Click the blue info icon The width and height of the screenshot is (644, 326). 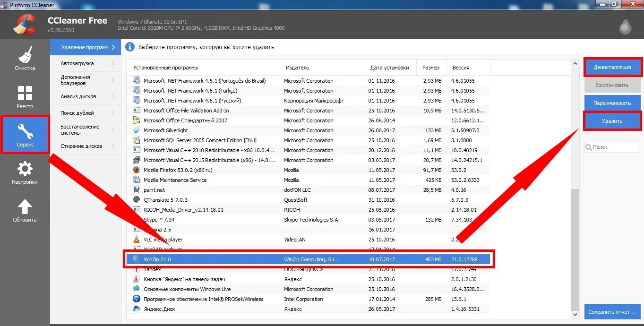click(x=129, y=47)
